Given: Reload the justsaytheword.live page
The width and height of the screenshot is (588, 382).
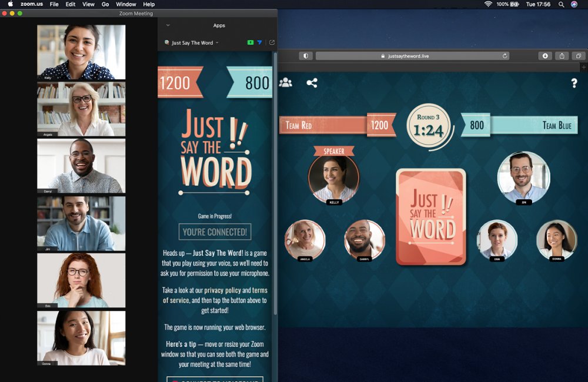Looking at the screenshot, I should pos(505,56).
